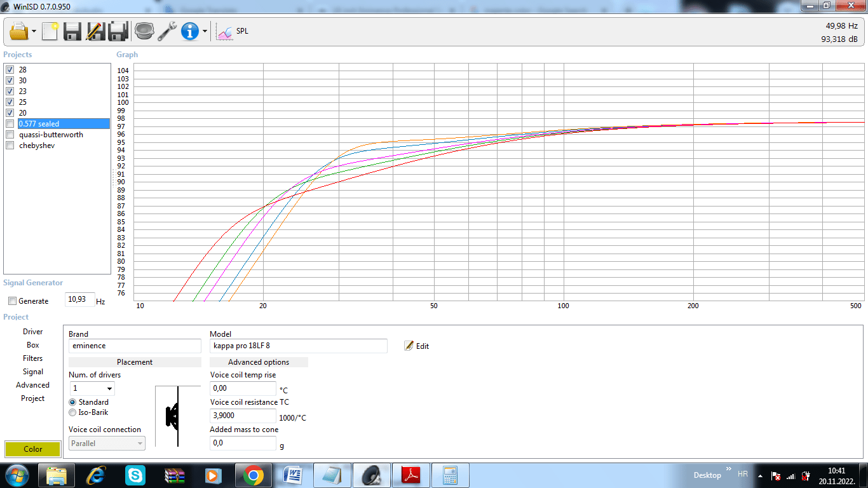Open Calculator from the taskbar
Screen dimensions: 868x488
[451, 475]
